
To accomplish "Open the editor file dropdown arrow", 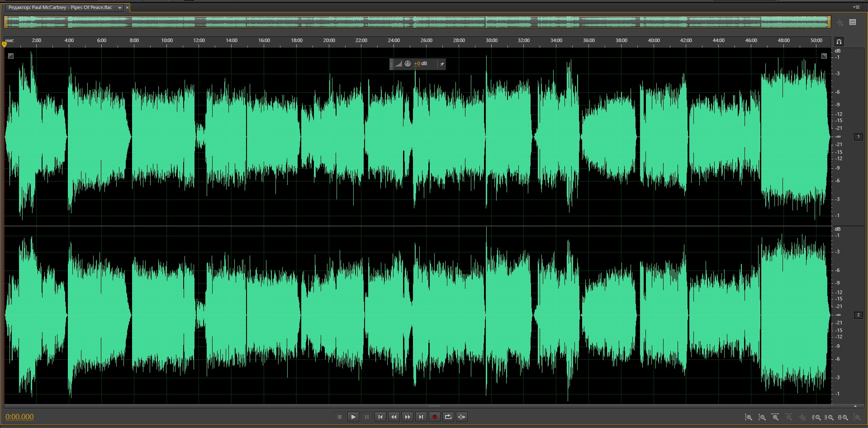I will click(119, 8).
